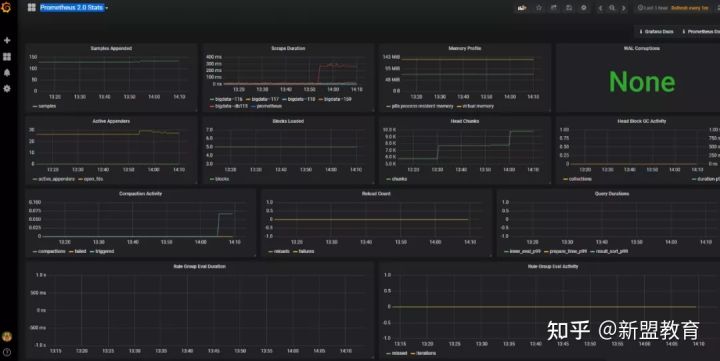Share the dashboard with arrow icon

(x=554, y=8)
